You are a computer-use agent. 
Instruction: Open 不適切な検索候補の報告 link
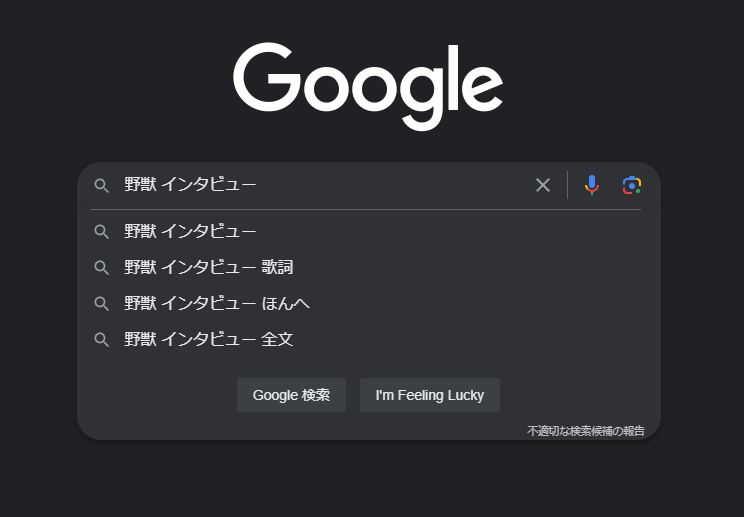pos(586,431)
